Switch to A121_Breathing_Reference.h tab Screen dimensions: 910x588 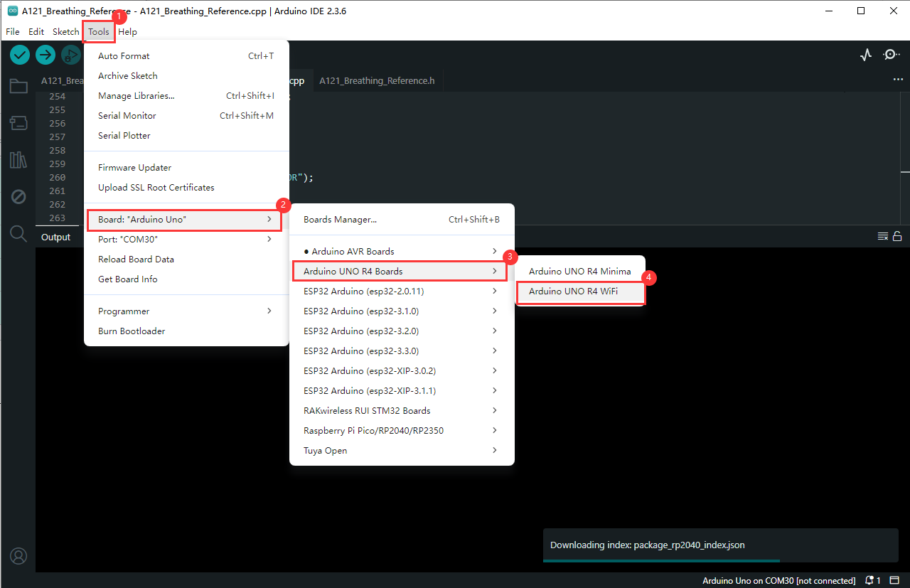tap(377, 81)
